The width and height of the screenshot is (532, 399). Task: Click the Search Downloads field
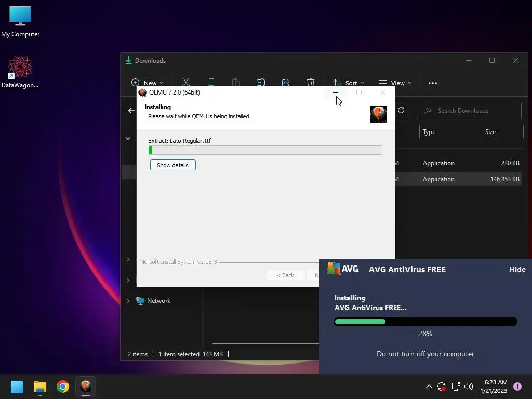click(x=469, y=111)
